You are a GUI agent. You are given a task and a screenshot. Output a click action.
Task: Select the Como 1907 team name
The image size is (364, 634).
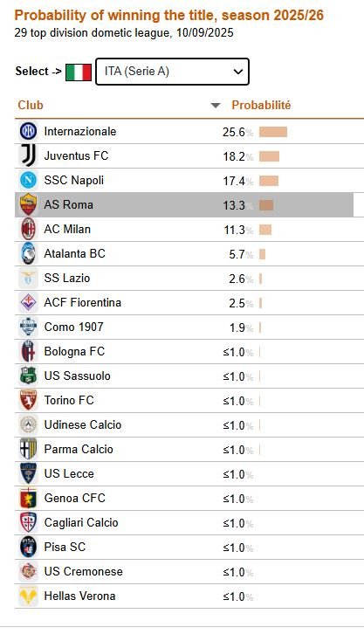pyautogui.click(x=73, y=327)
